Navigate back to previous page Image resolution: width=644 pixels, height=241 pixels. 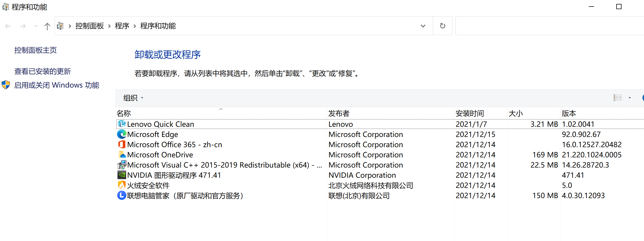[8, 26]
